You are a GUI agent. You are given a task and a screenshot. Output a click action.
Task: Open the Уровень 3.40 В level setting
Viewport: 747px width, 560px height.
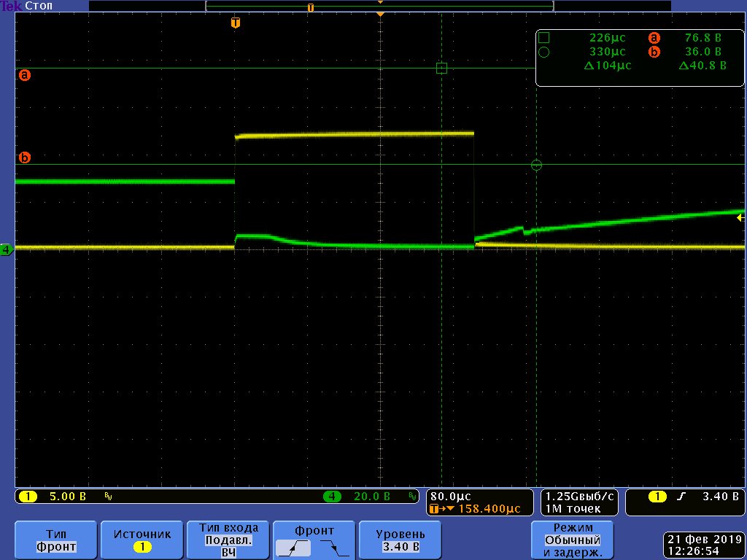click(x=400, y=540)
